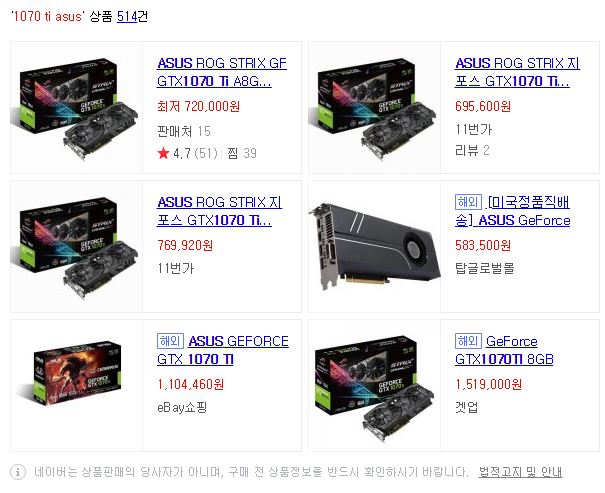Click the 찜 39 wishlist count
This screenshot has width=605, height=493.
[x=242, y=153]
